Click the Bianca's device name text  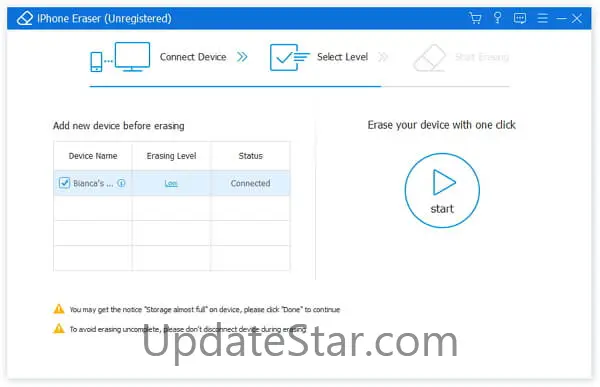tap(93, 183)
